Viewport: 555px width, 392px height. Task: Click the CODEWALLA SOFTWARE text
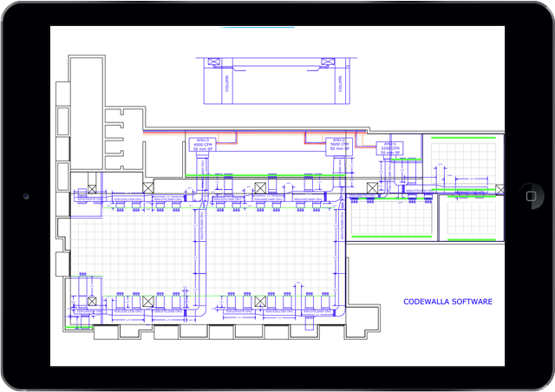pos(447,302)
